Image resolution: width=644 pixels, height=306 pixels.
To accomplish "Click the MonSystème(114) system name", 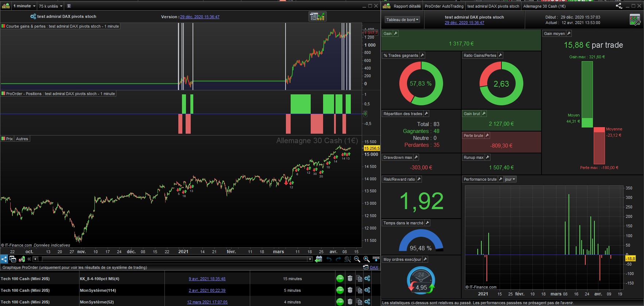I will coord(97,290).
